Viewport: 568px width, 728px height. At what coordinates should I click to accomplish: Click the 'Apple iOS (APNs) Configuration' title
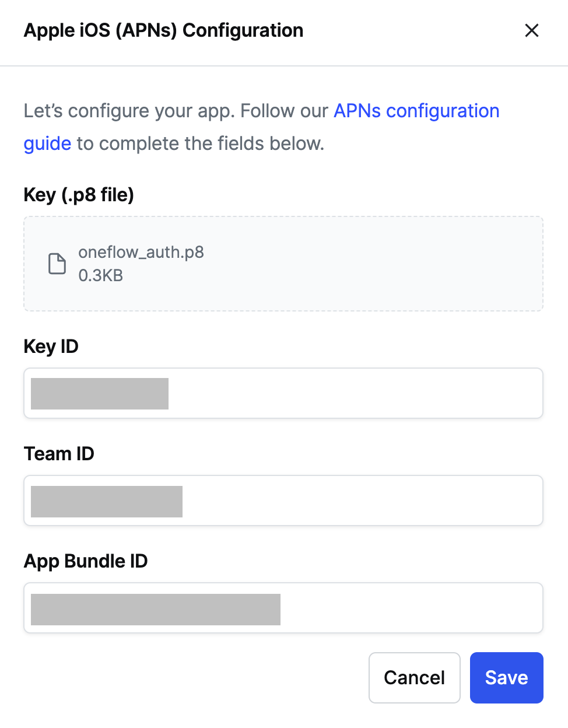click(163, 30)
